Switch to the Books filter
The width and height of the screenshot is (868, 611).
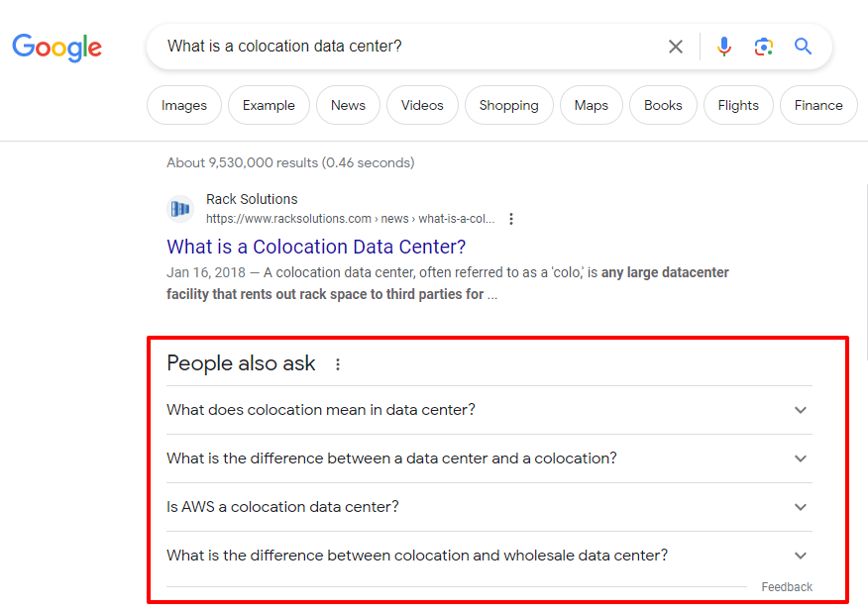click(x=663, y=105)
